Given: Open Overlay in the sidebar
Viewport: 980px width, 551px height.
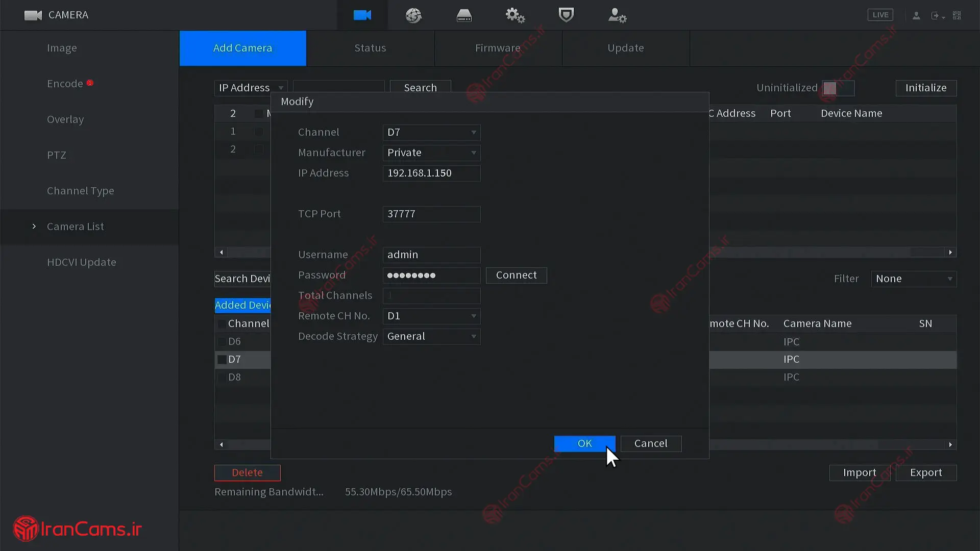Looking at the screenshot, I should coord(65,119).
